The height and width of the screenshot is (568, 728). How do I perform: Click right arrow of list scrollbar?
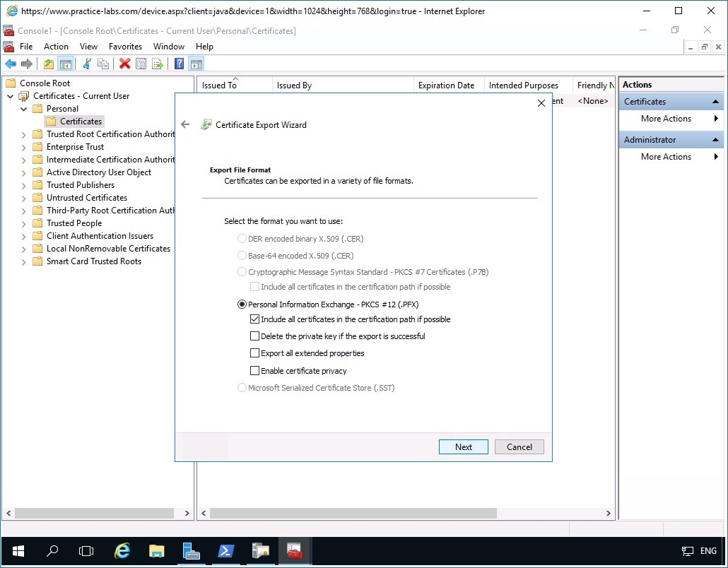point(609,513)
